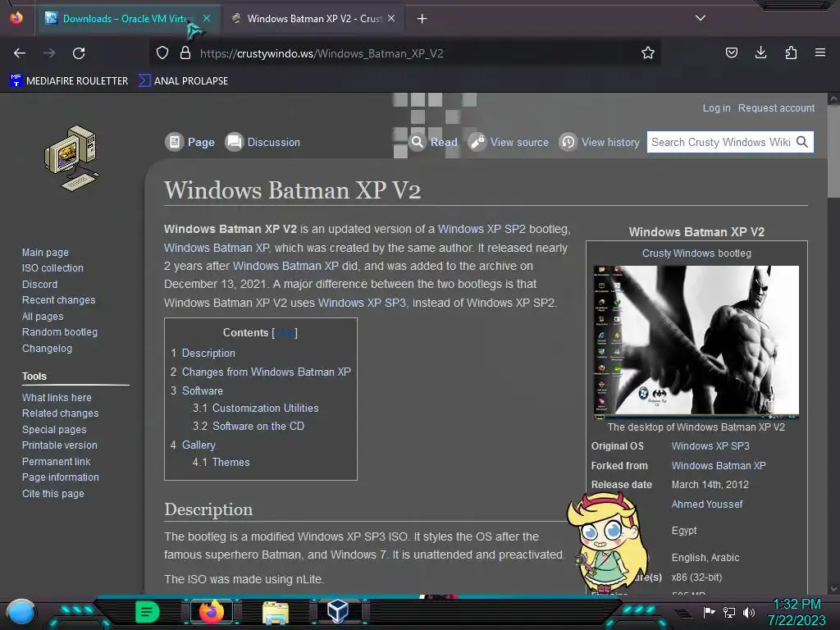Viewport: 840px width, 630px height.
Task: Click the Crusty Windows wiki computer logo
Action: click(72, 158)
